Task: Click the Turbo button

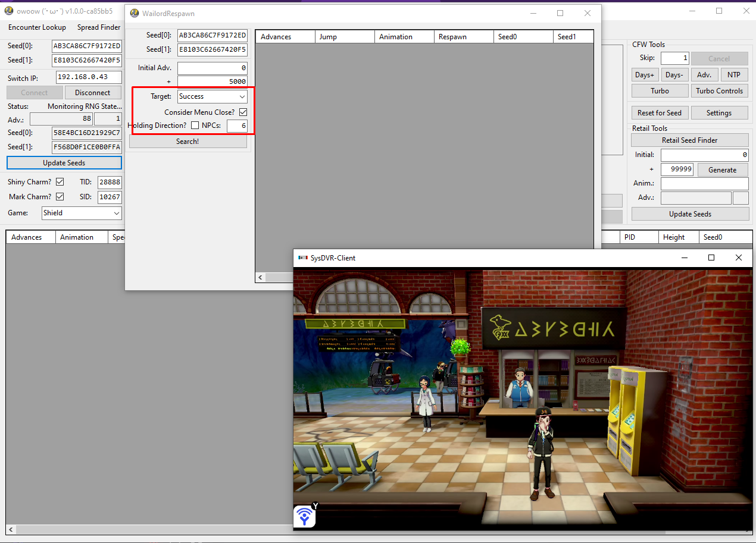Action: coord(660,91)
